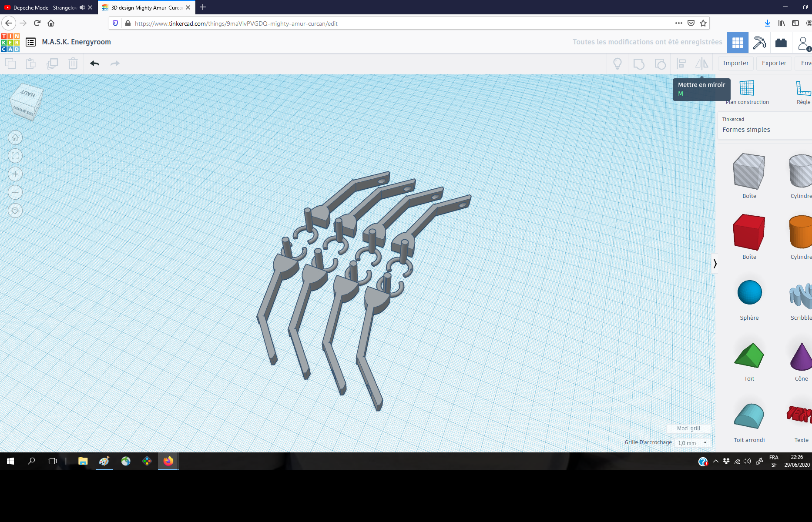This screenshot has width=812, height=522.
Task: Select the Règle ruler tool
Action: (x=803, y=92)
